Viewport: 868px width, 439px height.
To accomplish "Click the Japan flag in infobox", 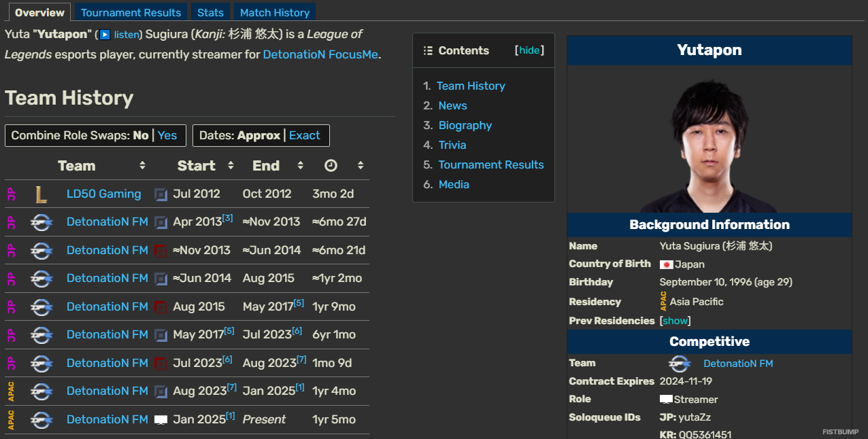I will [666, 264].
